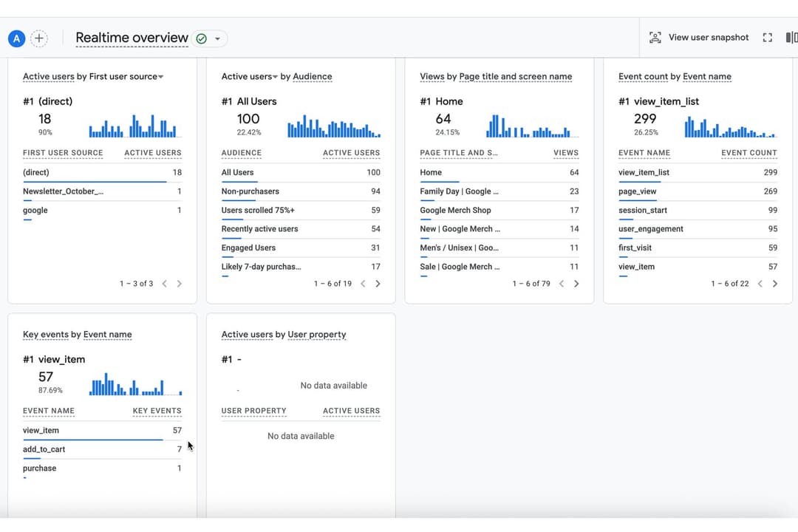Viewport: 798px width, 532px height.
Task: Open the Active users metric dropdown in the Audience card
Action: 275,77
